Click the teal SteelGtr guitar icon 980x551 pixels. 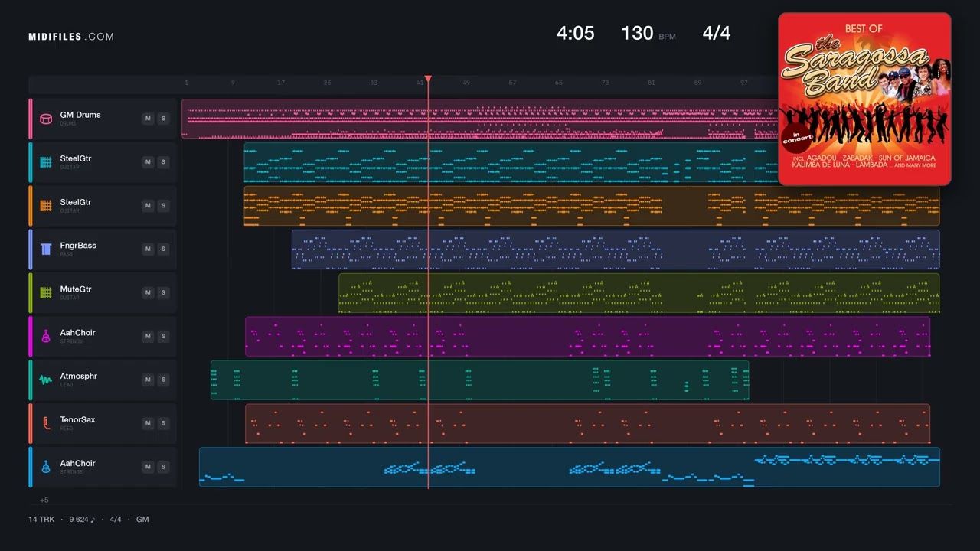(x=46, y=162)
